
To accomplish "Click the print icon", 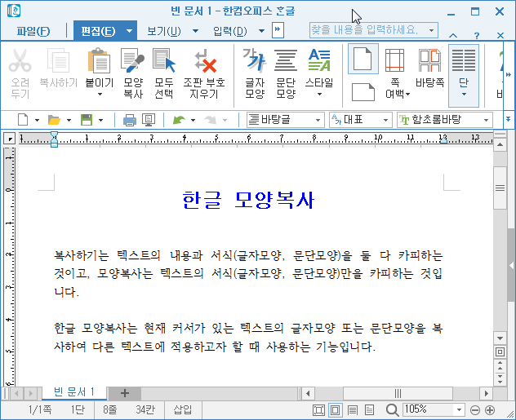I will click(x=130, y=120).
